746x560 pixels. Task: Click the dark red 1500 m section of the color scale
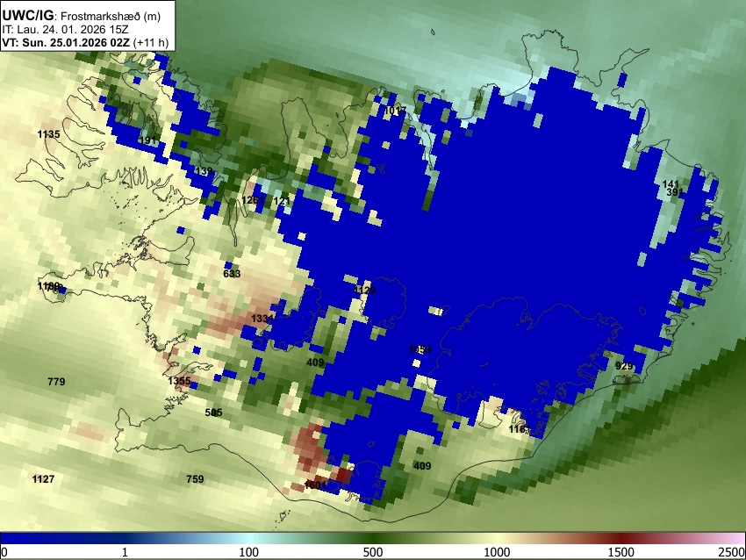point(621,538)
